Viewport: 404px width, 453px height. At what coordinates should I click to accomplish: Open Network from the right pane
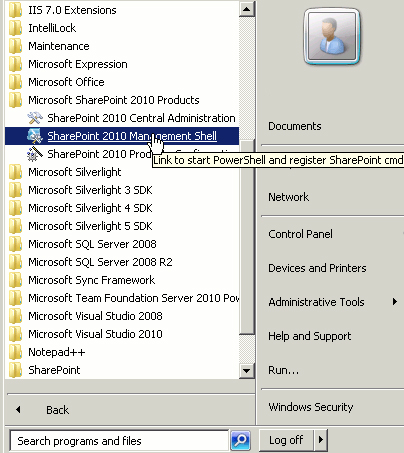pos(289,197)
